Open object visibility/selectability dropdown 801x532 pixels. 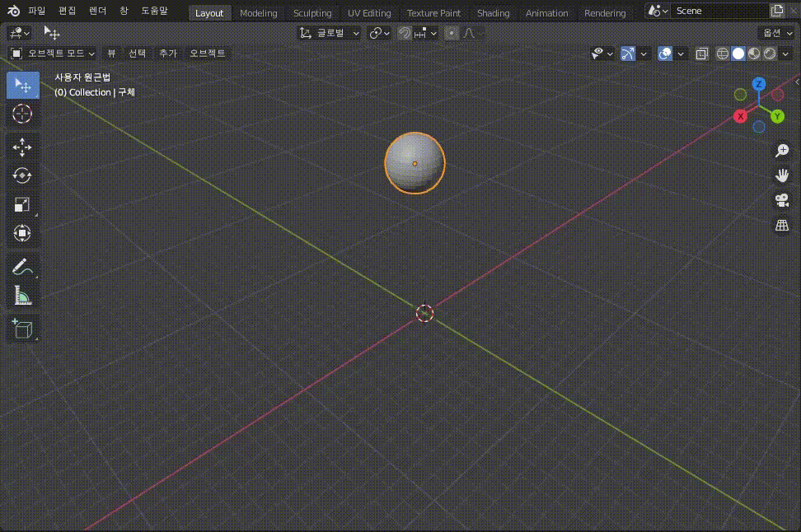(602, 54)
